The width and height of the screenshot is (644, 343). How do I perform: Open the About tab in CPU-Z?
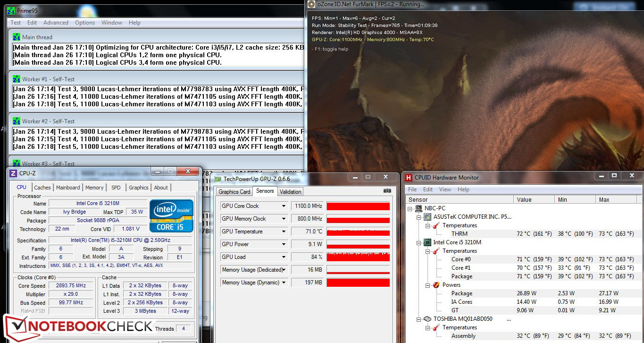coord(161,188)
